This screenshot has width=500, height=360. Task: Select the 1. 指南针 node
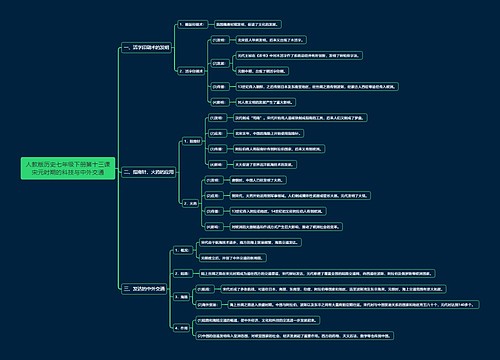[x=192, y=141]
